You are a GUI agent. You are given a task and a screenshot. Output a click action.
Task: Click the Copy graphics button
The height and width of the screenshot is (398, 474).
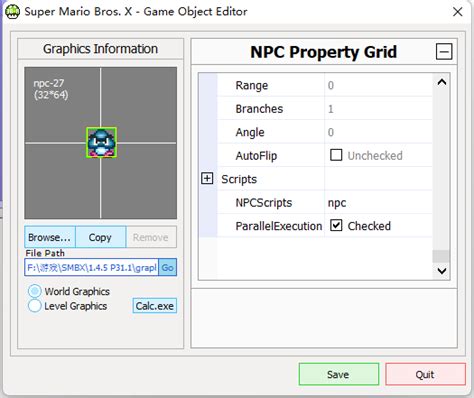[x=101, y=237]
